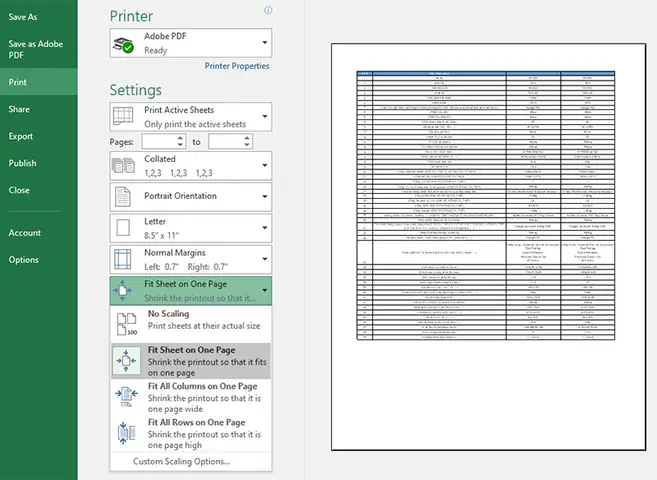The image size is (657, 480).
Task: Open Custom Scaling Options
Action: [x=181, y=461]
